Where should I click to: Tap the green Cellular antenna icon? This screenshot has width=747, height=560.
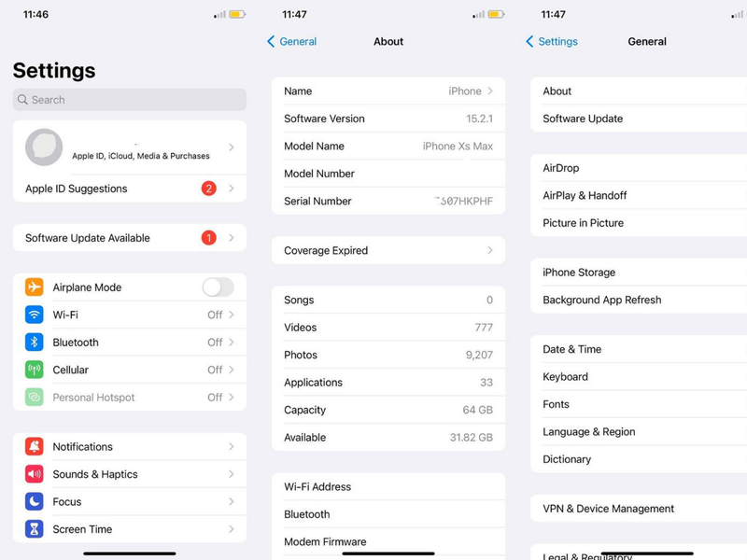(35, 370)
